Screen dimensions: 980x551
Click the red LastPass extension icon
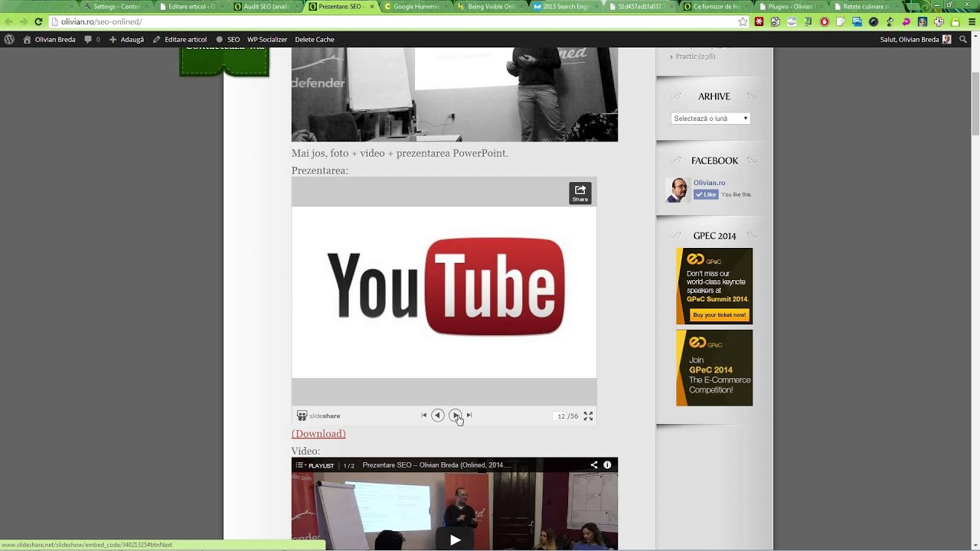[x=759, y=21]
